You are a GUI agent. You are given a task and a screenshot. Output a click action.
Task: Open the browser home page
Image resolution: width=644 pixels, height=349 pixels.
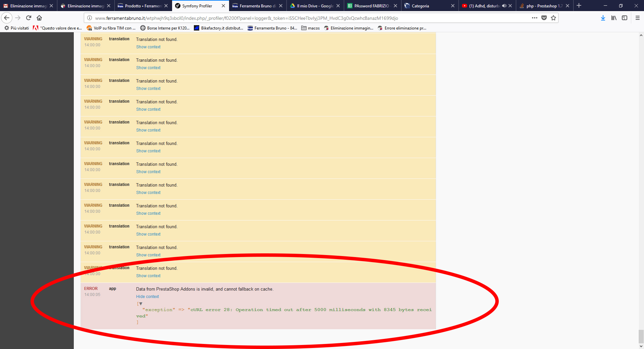[39, 18]
